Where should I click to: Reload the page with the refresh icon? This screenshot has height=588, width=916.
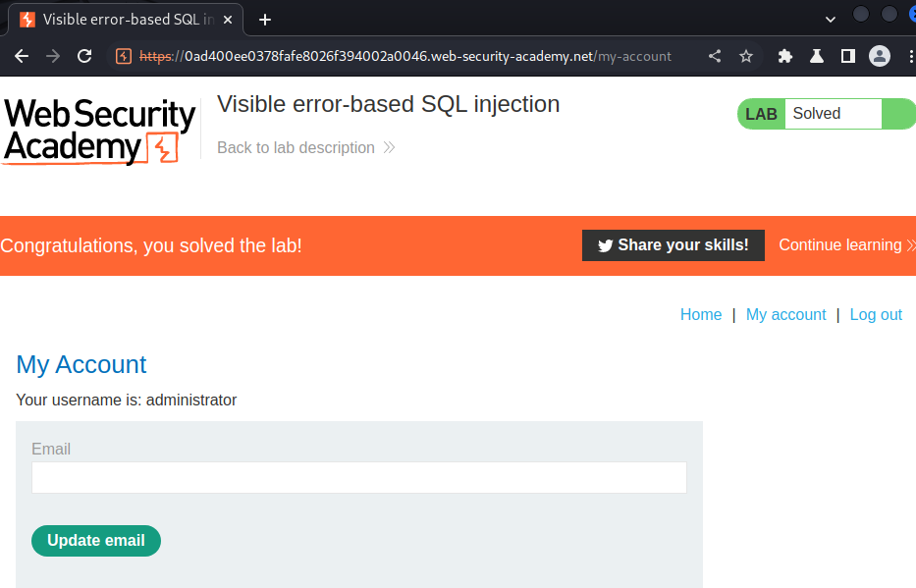[84, 56]
